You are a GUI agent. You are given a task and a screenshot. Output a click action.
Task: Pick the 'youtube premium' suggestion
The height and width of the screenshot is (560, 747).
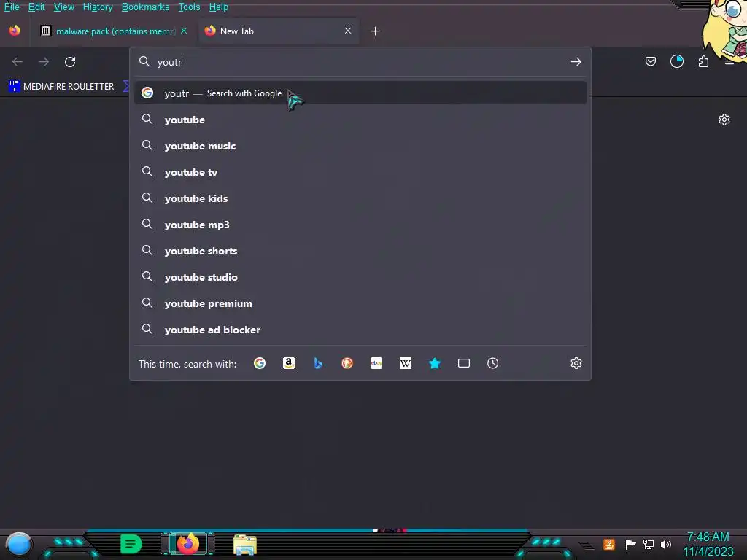[360, 303]
